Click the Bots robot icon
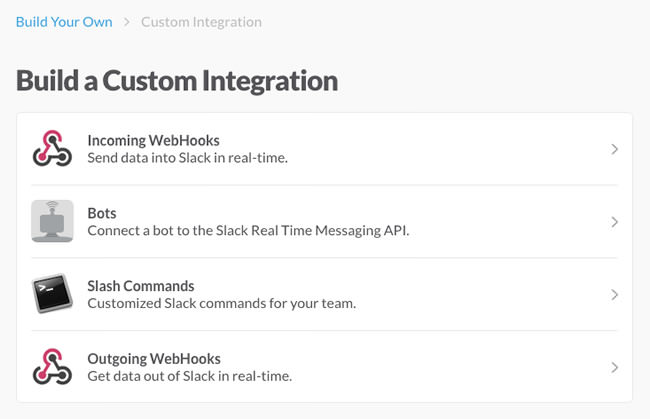The image size is (650, 419). [52, 221]
